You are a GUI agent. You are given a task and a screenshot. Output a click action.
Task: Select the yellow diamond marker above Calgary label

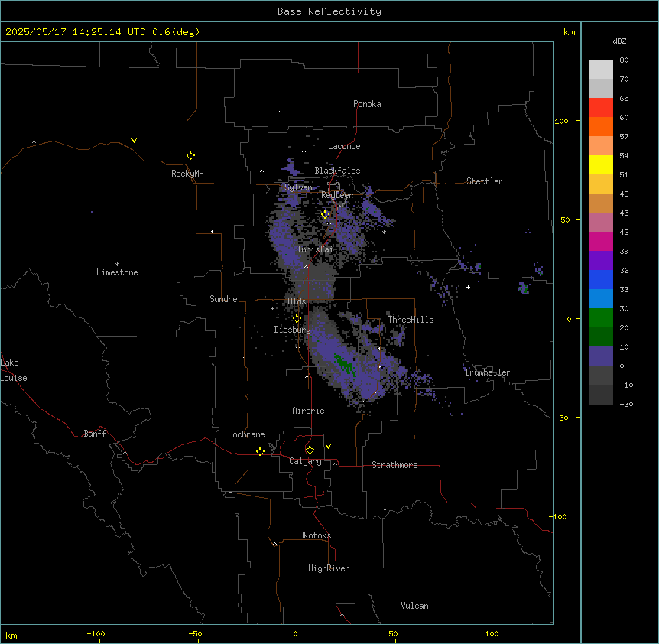click(x=310, y=450)
